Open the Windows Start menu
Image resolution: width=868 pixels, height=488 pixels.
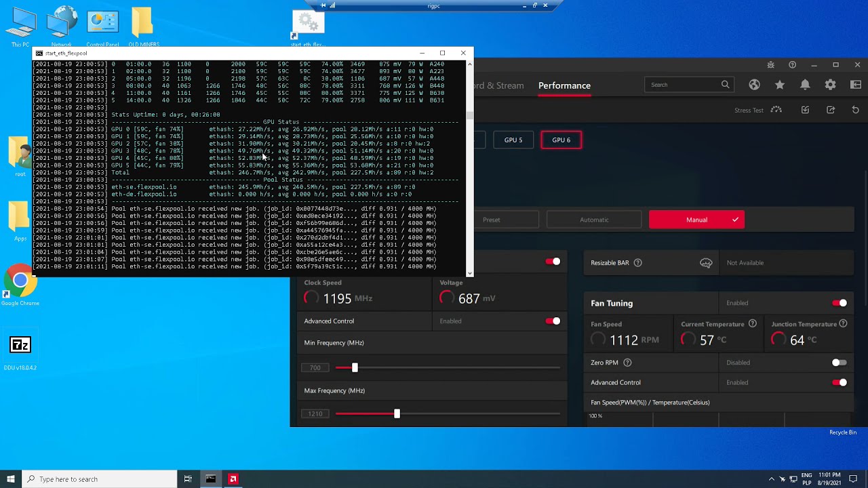pyautogui.click(x=11, y=479)
